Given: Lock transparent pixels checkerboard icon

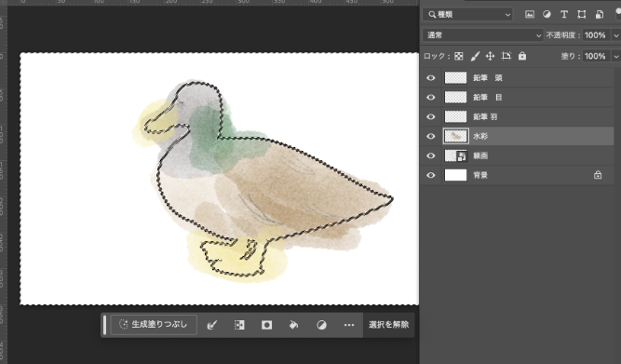Looking at the screenshot, I should click(x=459, y=56).
